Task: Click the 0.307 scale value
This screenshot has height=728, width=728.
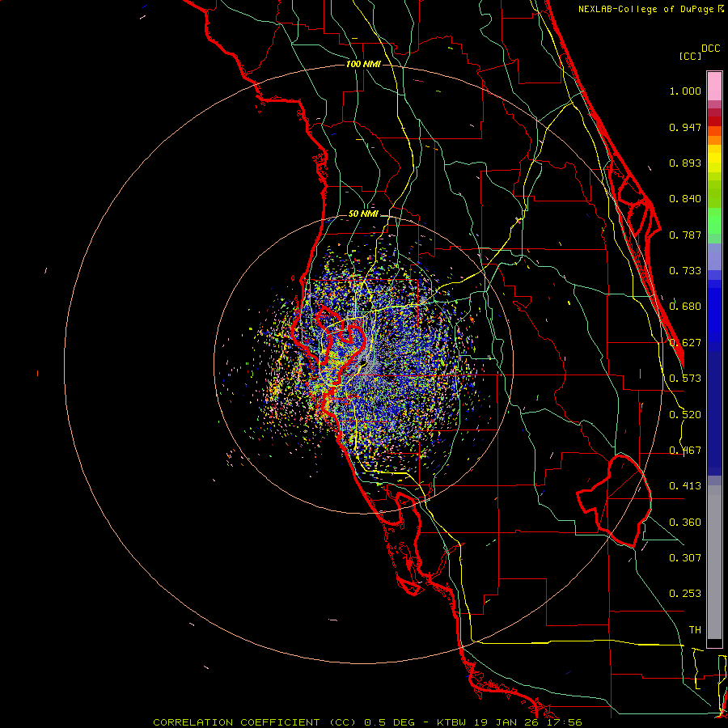Action: [685, 558]
